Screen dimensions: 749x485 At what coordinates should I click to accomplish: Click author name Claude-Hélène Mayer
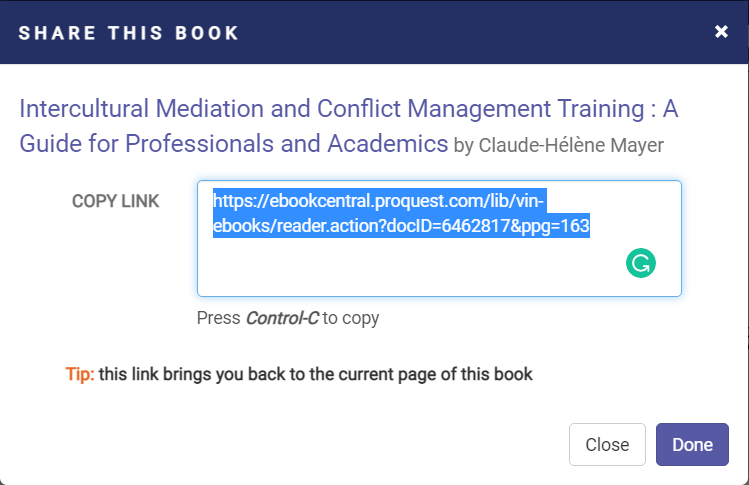coord(572,145)
